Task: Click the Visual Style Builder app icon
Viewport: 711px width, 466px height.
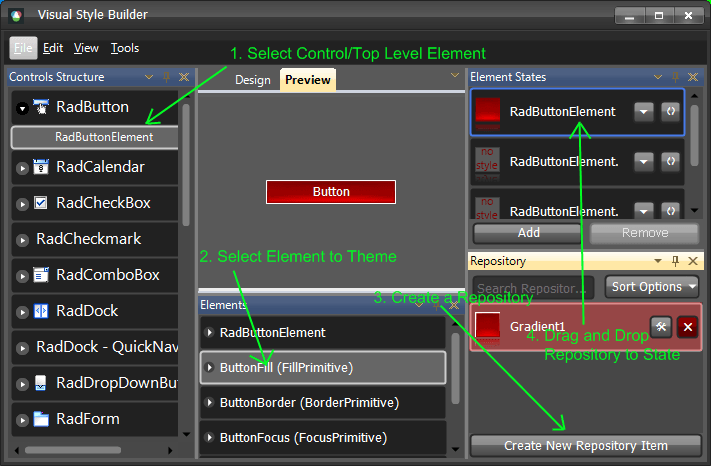Action: coord(16,16)
